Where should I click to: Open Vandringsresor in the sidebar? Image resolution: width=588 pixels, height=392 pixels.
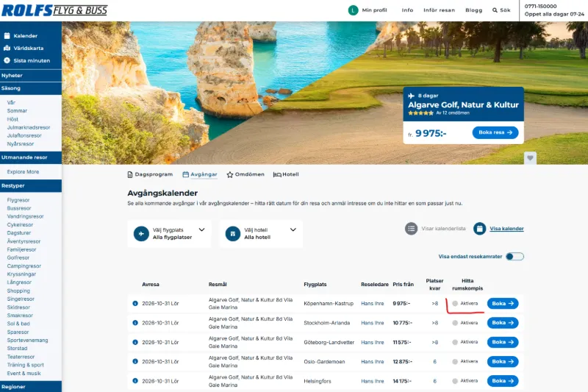point(25,216)
